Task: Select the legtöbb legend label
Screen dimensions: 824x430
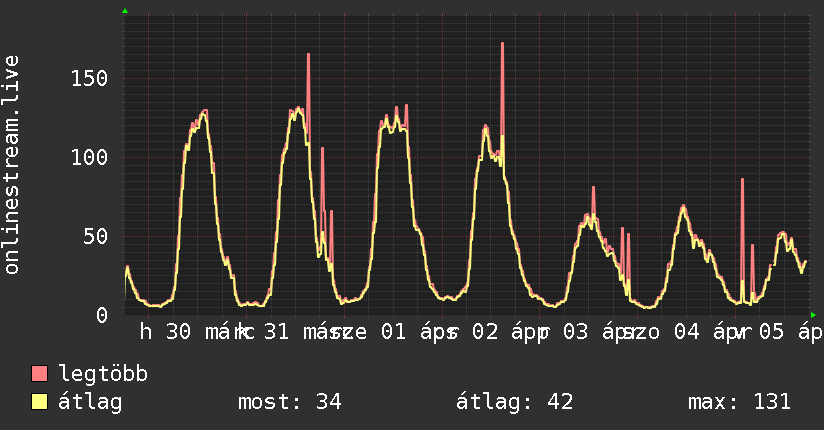Action: (103, 374)
